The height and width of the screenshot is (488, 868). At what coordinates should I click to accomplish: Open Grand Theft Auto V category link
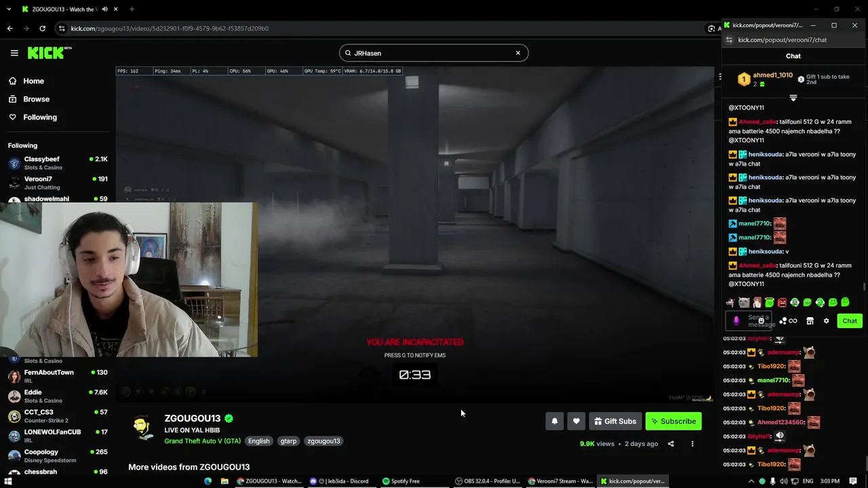point(203,441)
